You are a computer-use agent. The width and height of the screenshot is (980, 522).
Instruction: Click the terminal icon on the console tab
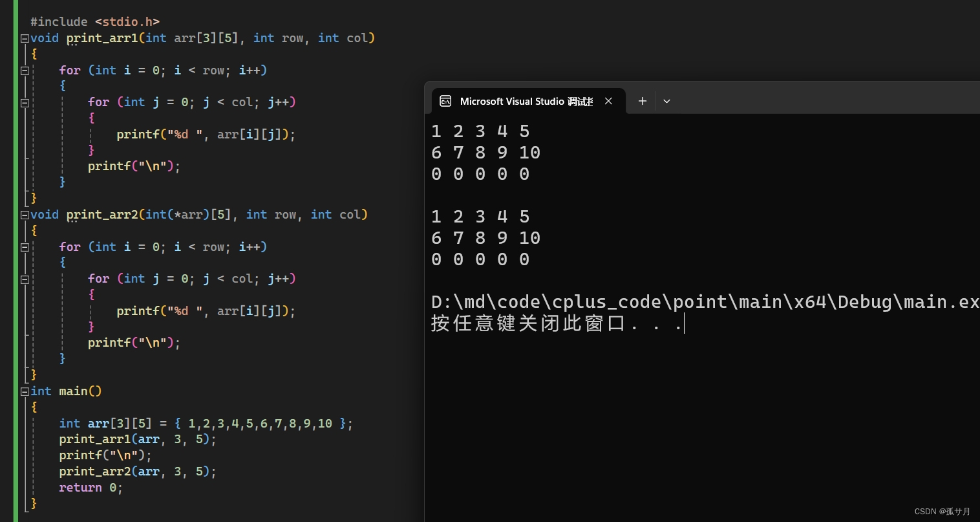point(445,101)
